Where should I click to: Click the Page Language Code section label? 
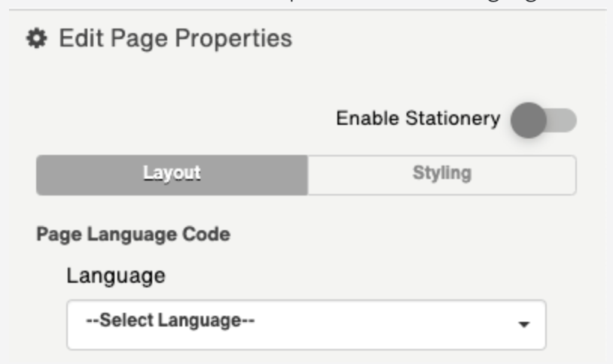133,234
